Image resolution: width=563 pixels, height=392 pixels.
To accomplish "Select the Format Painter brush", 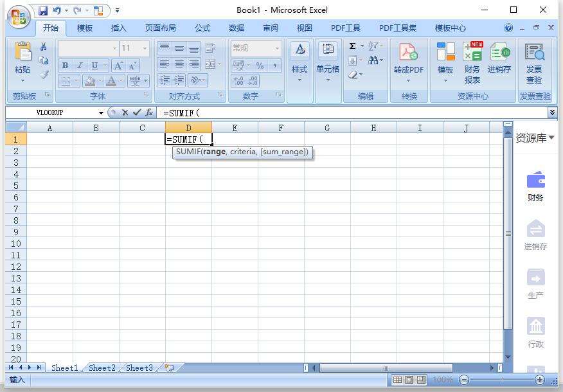I will 44,75.
